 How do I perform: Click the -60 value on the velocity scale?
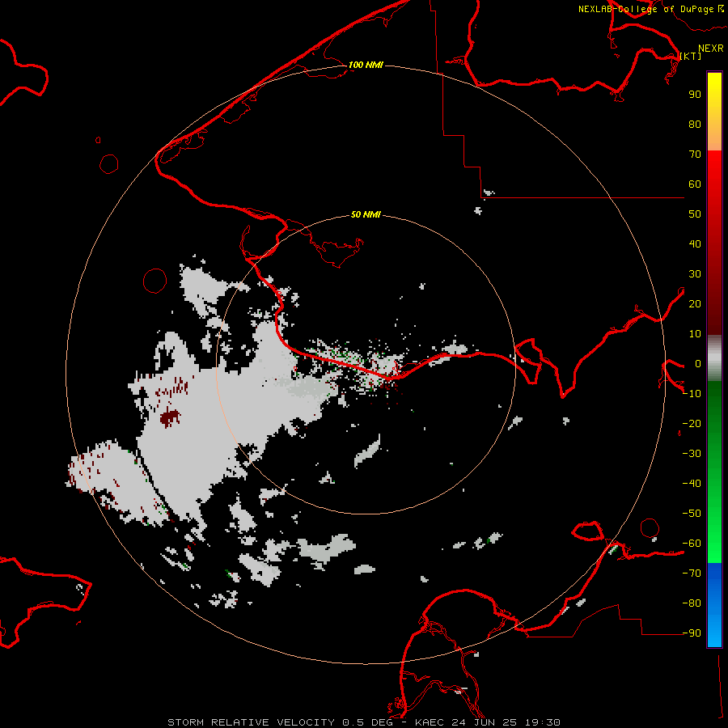tap(692, 544)
